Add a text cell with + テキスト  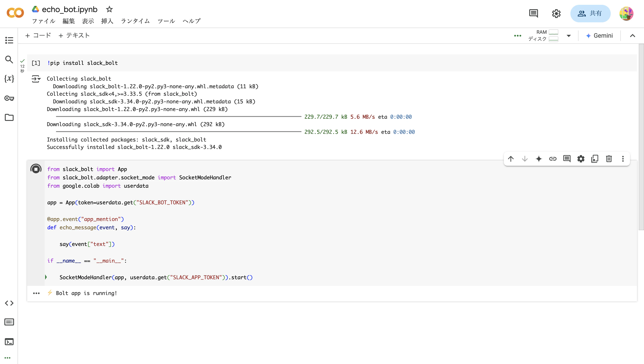point(74,35)
